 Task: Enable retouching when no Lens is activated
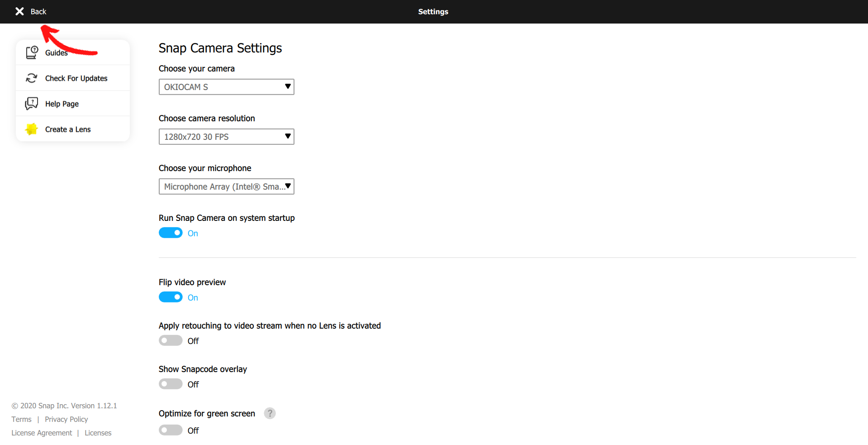pos(171,340)
